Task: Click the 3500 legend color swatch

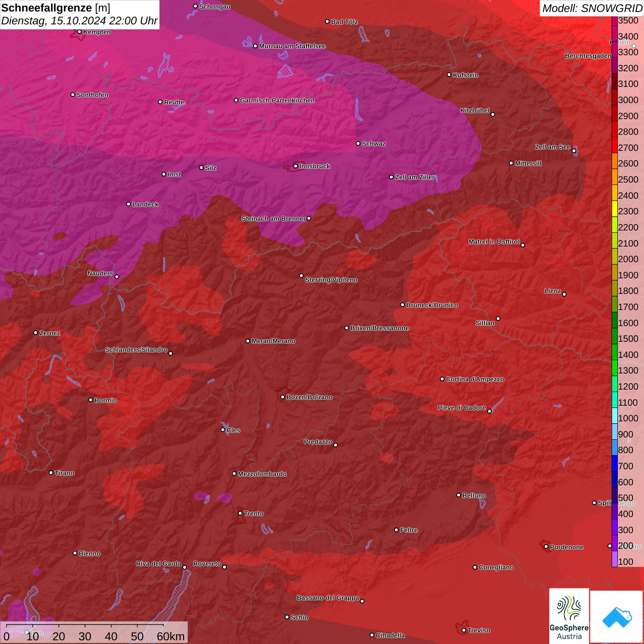Action: (615, 20)
